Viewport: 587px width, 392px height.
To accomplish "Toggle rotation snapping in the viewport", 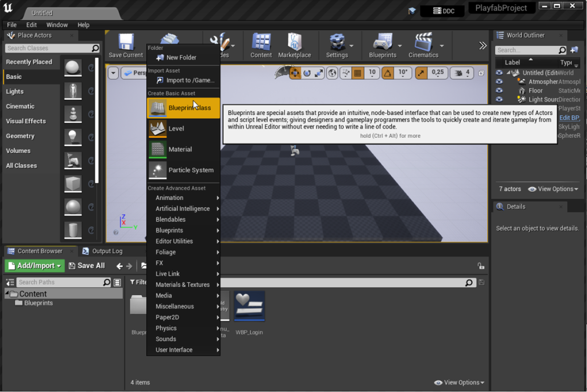I will 388,73.
